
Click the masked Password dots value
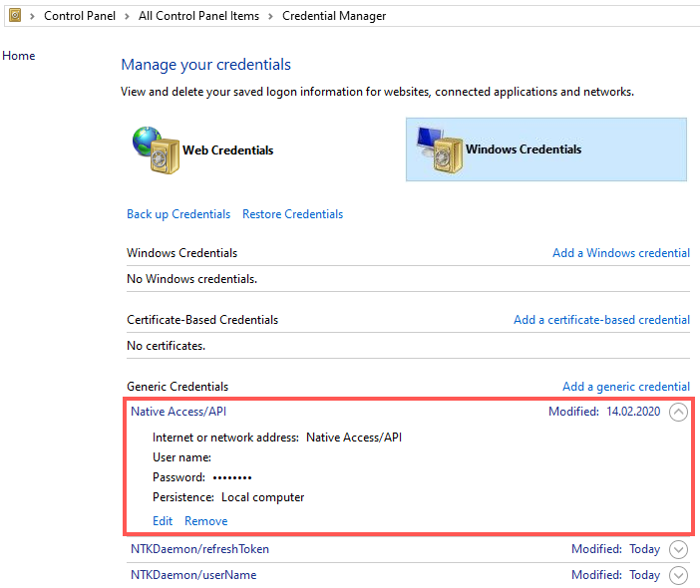tap(232, 477)
